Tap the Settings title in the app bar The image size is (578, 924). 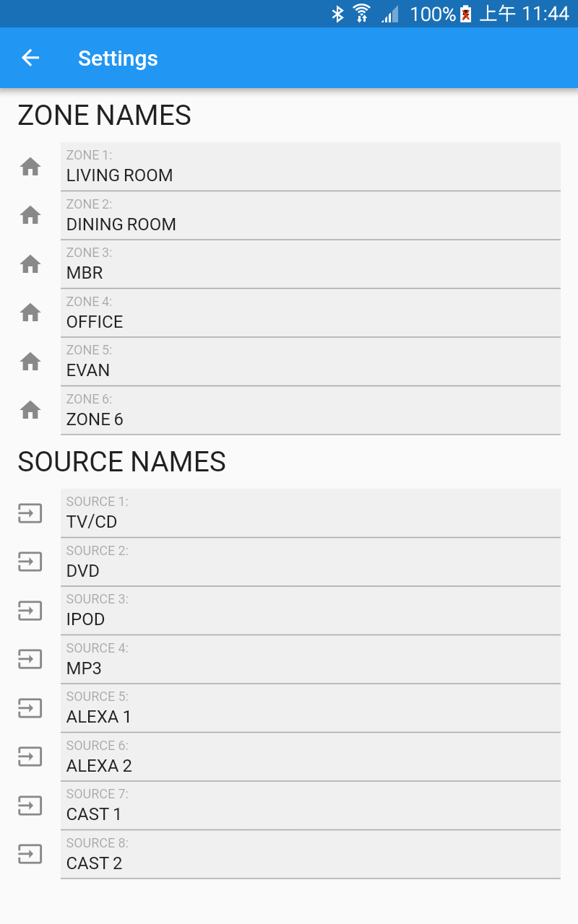coord(118,58)
